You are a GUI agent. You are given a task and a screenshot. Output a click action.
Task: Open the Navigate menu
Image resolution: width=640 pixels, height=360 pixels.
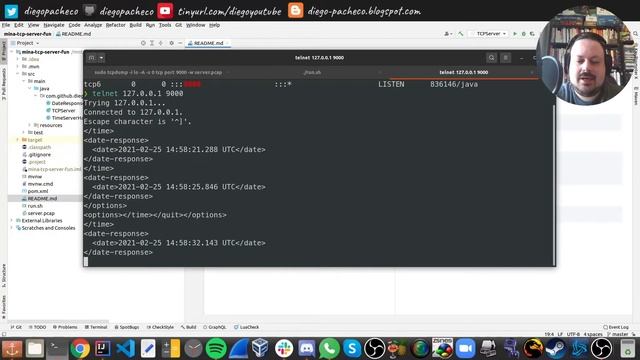click(x=54, y=25)
